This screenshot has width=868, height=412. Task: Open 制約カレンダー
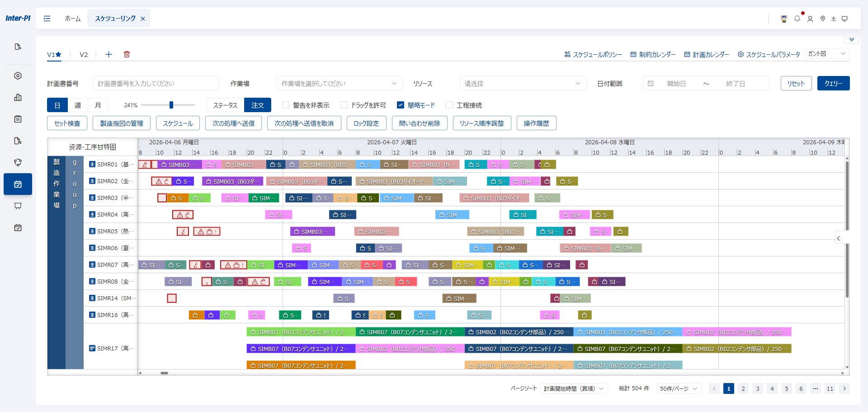click(653, 54)
